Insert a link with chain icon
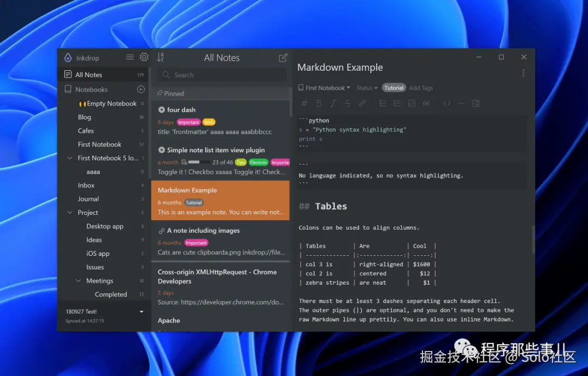Image resolution: width=588 pixels, height=376 pixels. [362, 103]
